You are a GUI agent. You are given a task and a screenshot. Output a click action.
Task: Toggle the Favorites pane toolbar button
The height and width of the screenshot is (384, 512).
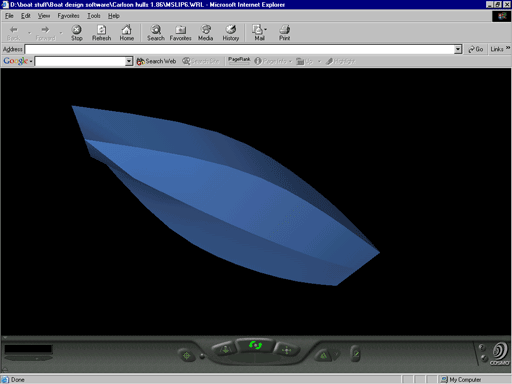[180, 33]
